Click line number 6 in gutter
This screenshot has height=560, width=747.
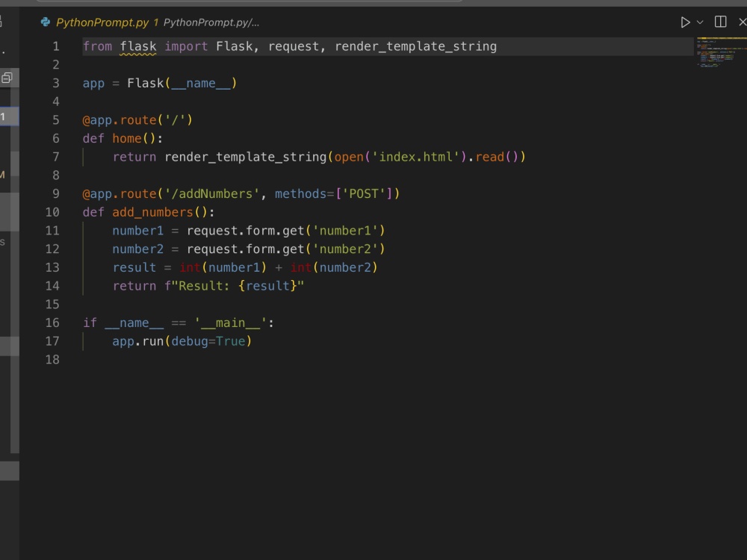point(56,139)
